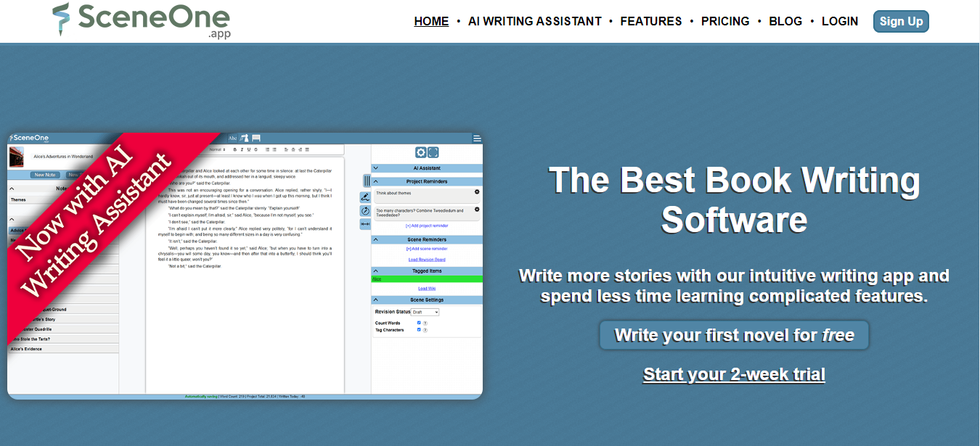The width and height of the screenshot is (980, 446).
Task: Collapse the Scene Reminders panel
Action: (x=427, y=239)
